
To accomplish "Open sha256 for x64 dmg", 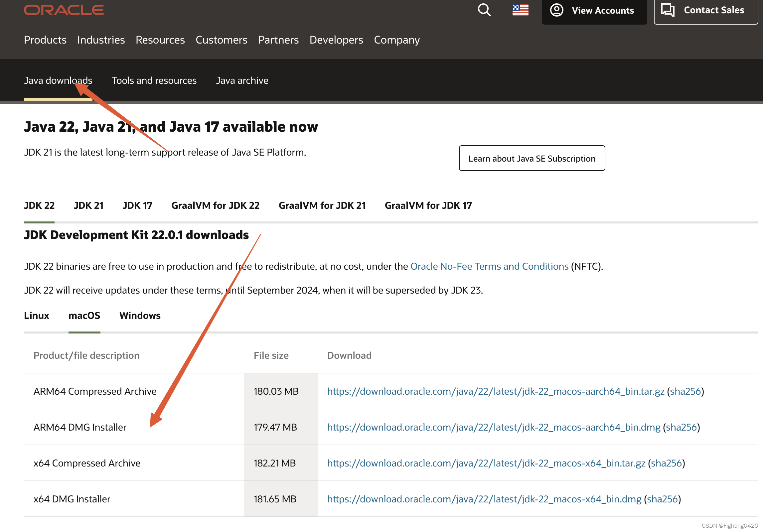I will pyautogui.click(x=663, y=499).
